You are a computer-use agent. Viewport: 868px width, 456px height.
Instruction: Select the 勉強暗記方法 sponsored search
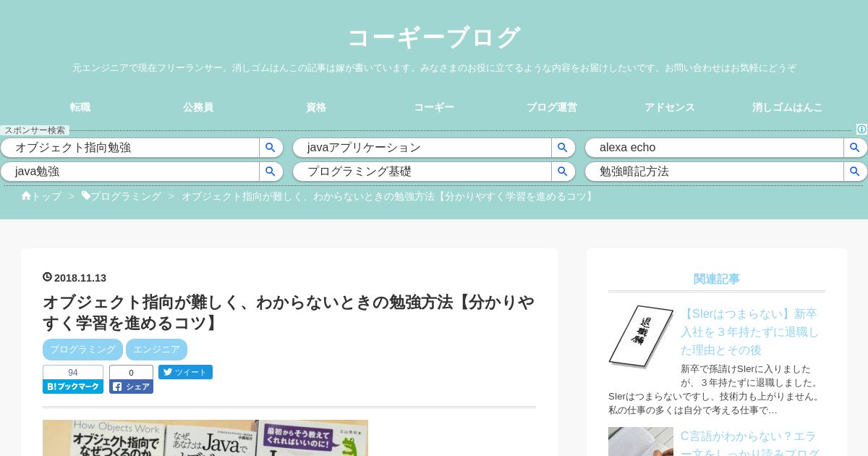(715, 172)
